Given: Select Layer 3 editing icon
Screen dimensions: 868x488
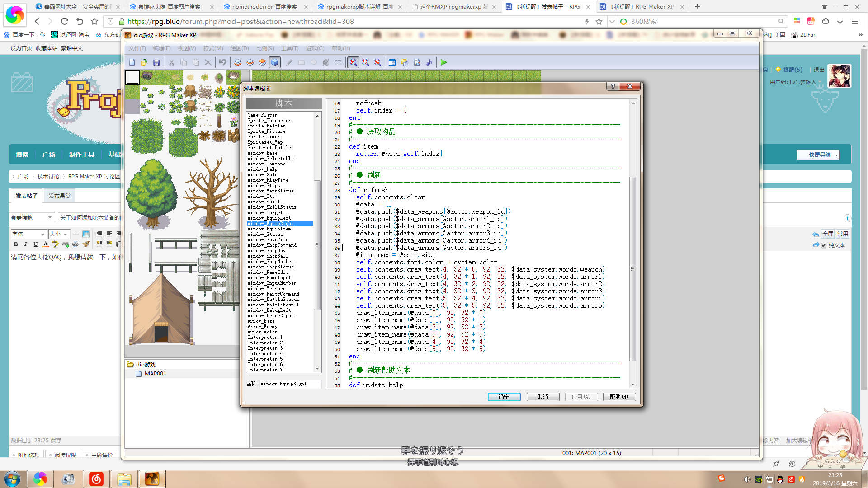Looking at the screenshot, I should click(262, 62).
